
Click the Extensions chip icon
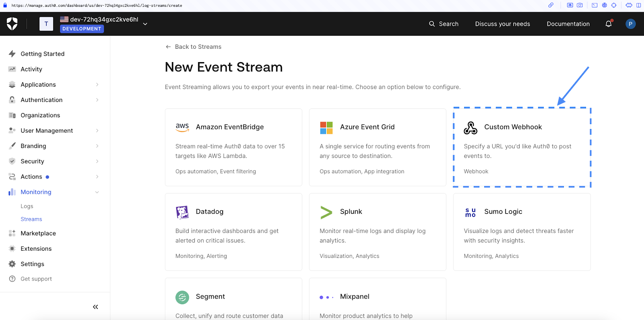point(12,249)
